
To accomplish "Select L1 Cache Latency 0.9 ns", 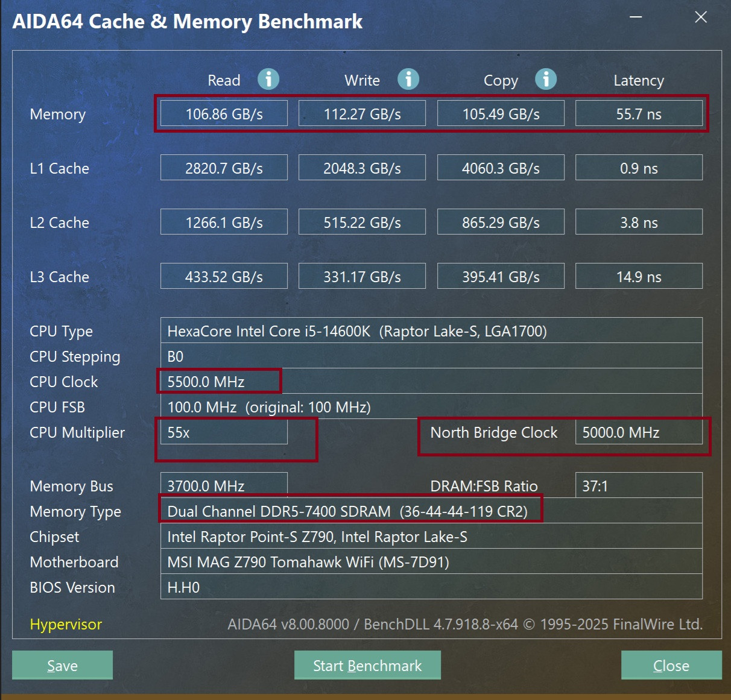I will (x=639, y=168).
